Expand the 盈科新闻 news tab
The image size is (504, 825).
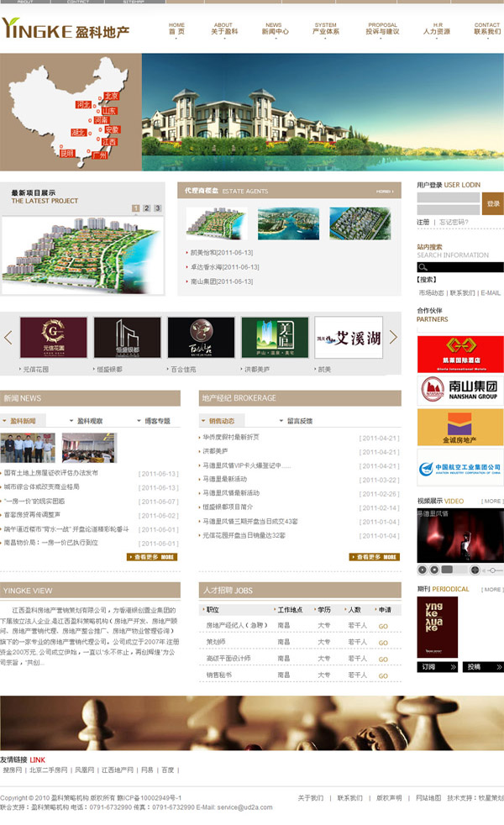click(x=23, y=421)
